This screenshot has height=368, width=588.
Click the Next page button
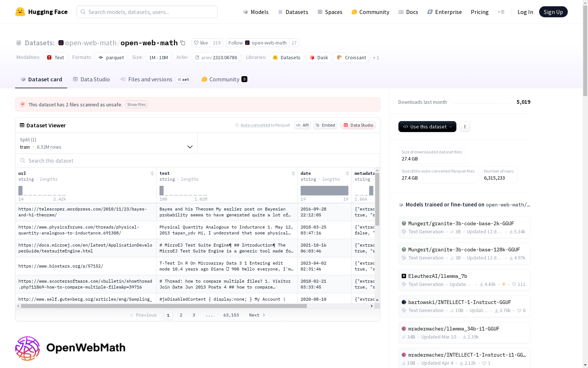point(257,315)
